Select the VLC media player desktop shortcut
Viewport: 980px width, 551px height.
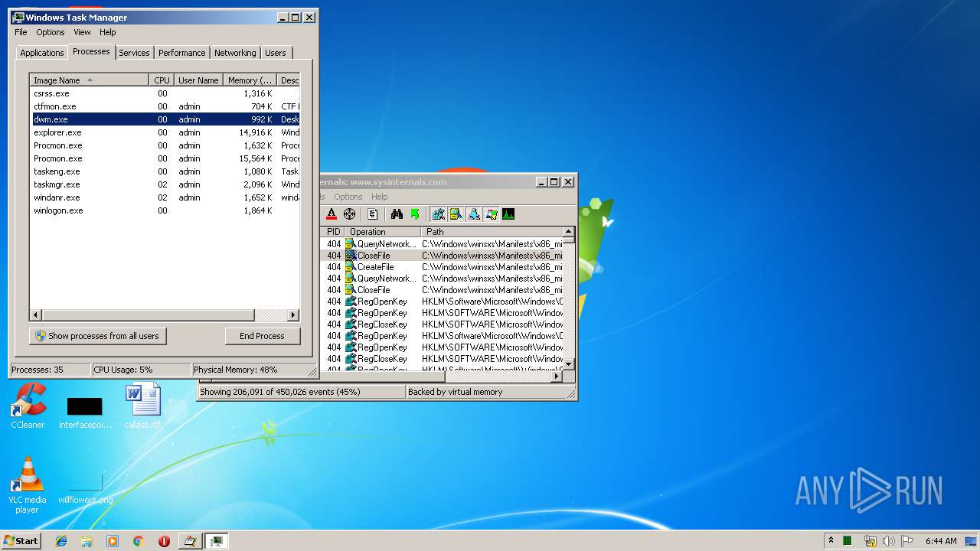pos(28,484)
